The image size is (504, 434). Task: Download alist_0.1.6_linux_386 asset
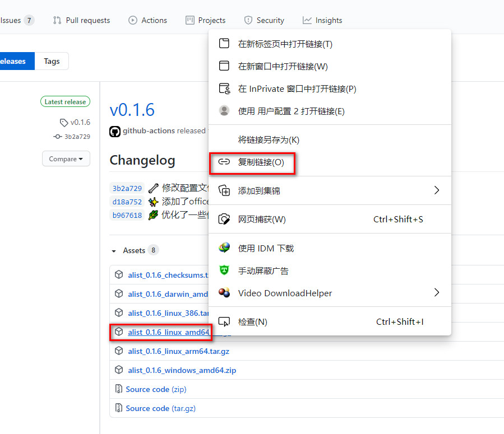[x=168, y=312]
